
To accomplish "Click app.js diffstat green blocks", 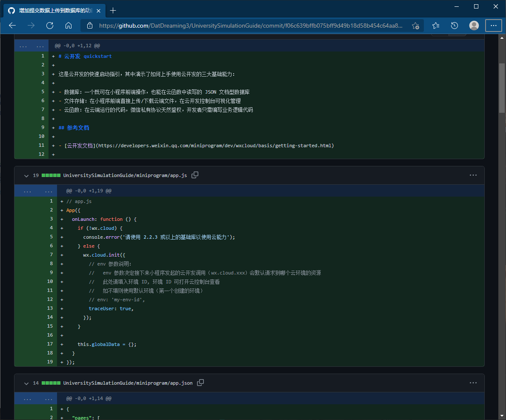I will click(51, 175).
